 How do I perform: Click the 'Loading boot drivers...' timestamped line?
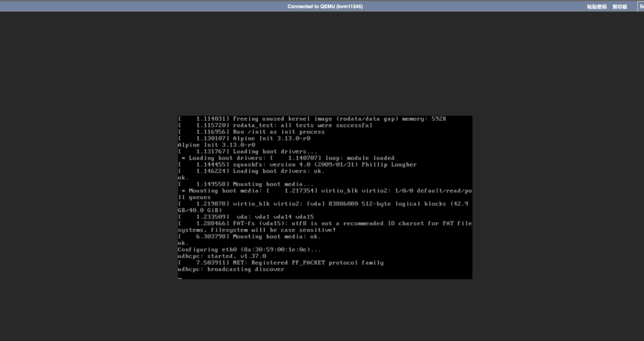click(x=275, y=152)
